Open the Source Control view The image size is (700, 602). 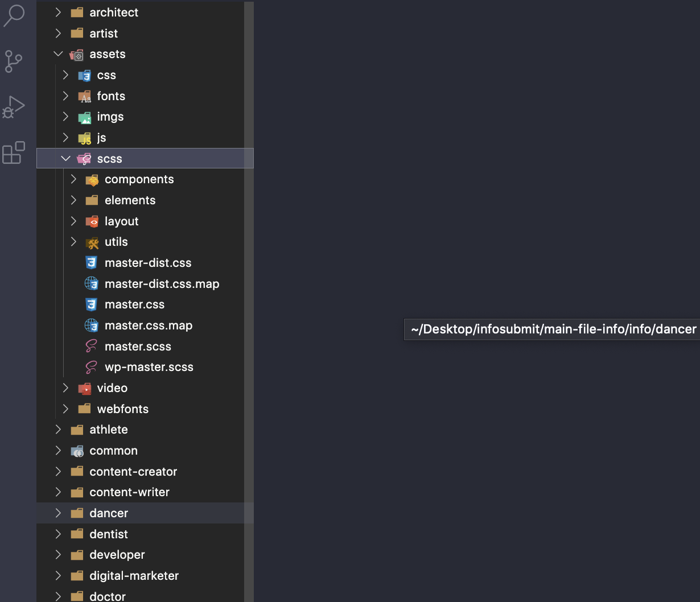point(14,61)
